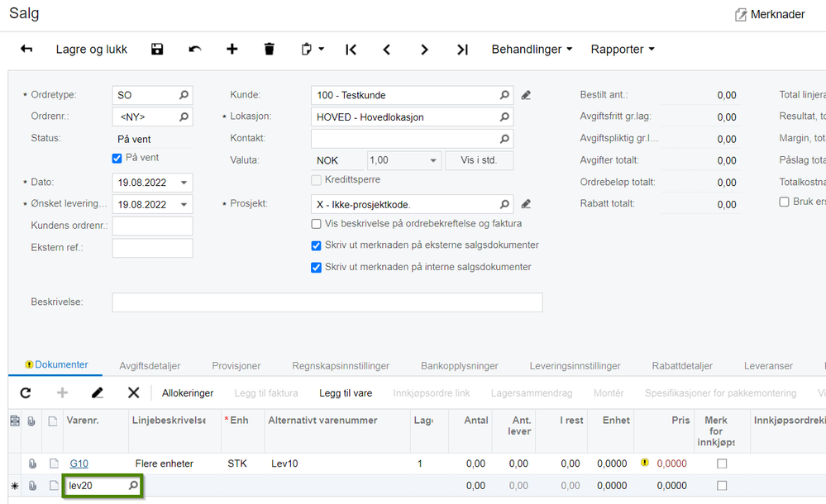Switch to the Regnskapsinnstillinger tab
The width and height of the screenshot is (826, 504).
[x=341, y=365]
